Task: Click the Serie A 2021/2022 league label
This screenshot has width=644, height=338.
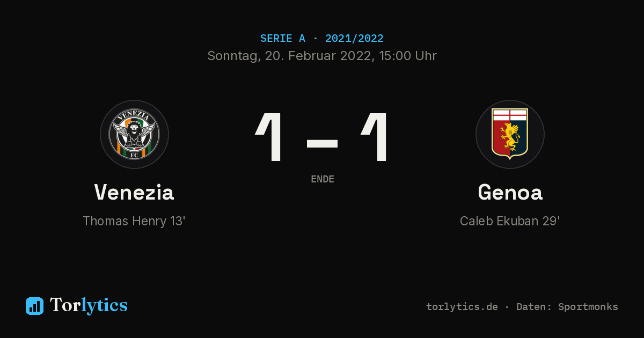Action: pyautogui.click(x=322, y=39)
